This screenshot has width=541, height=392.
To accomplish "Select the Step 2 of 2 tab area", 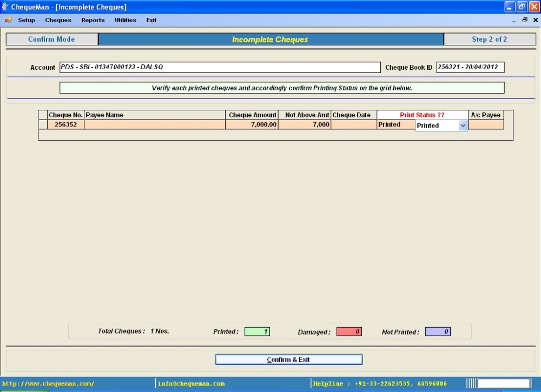I will pyautogui.click(x=490, y=39).
